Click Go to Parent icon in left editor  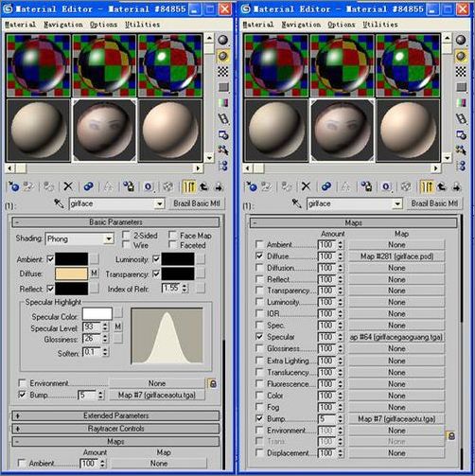coord(204,186)
